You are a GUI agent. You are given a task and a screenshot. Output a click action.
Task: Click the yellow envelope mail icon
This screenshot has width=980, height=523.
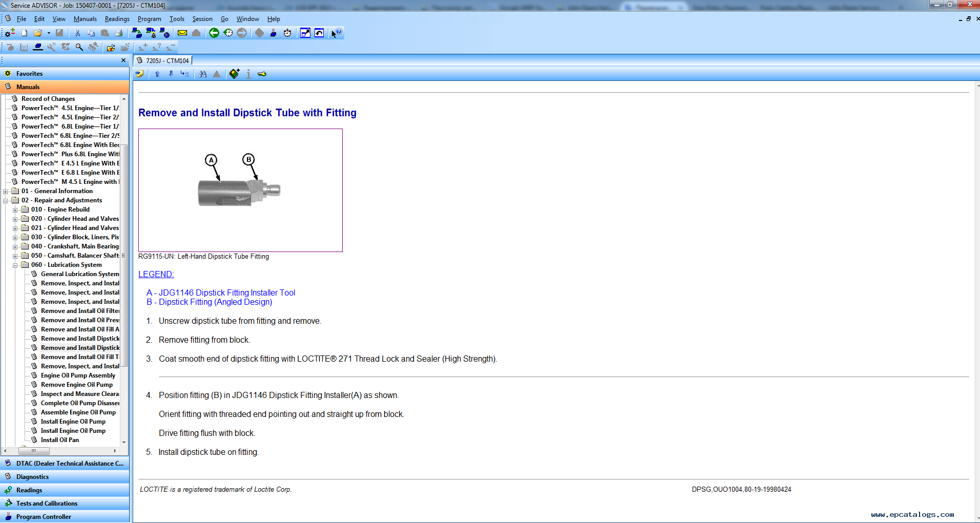coord(182,33)
